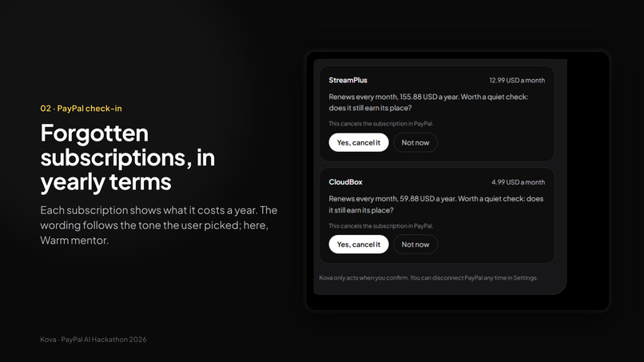Screen dimensions: 644x362
Task: Click CloudBox 'This cancels the subscription' note
Action: tap(381, 225)
